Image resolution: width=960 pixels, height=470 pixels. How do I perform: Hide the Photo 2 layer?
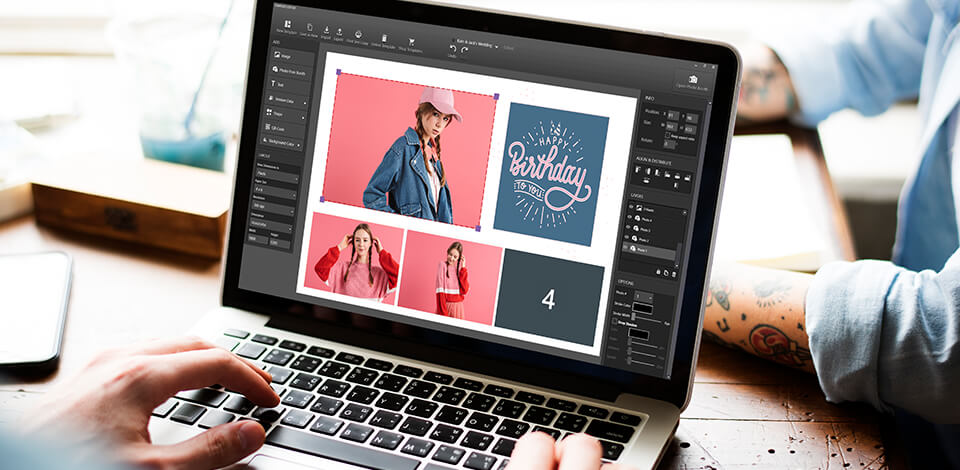627,237
